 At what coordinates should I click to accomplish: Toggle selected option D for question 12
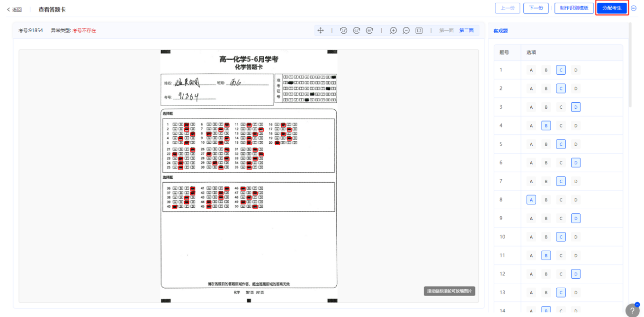(576, 274)
